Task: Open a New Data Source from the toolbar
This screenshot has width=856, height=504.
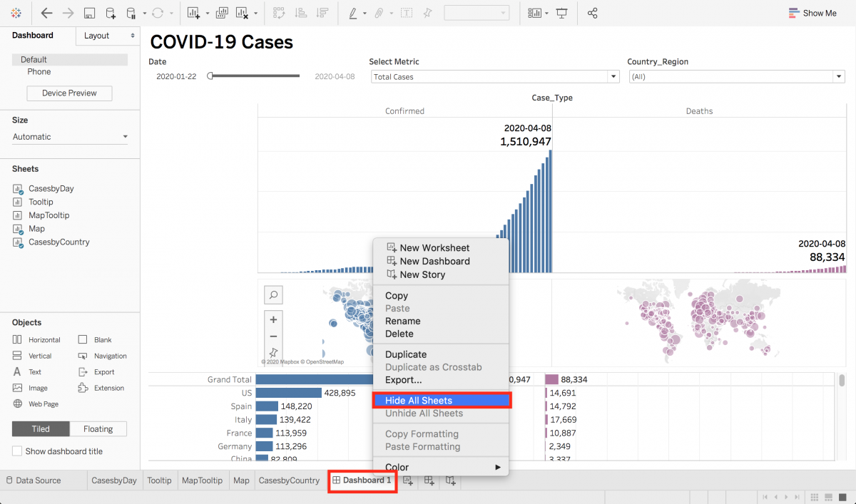Action: tap(108, 13)
